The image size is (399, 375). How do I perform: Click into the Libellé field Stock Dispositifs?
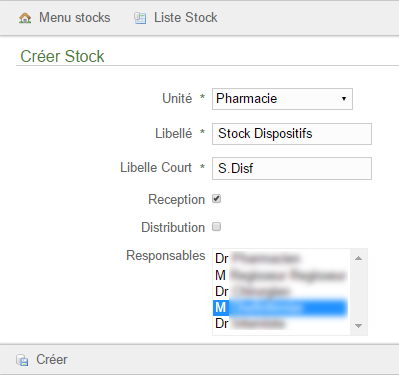(x=292, y=134)
